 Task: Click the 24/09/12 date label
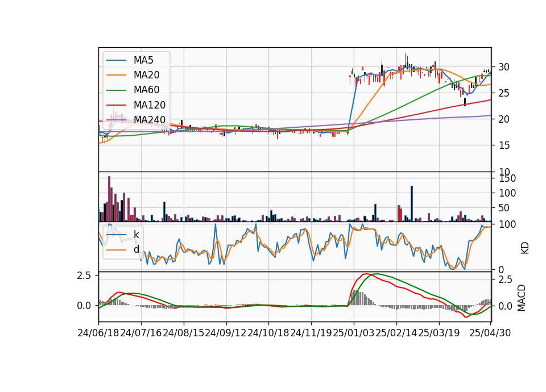click(x=226, y=333)
